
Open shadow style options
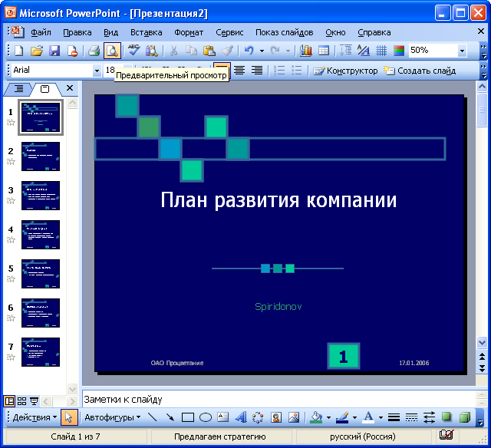[x=447, y=417]
